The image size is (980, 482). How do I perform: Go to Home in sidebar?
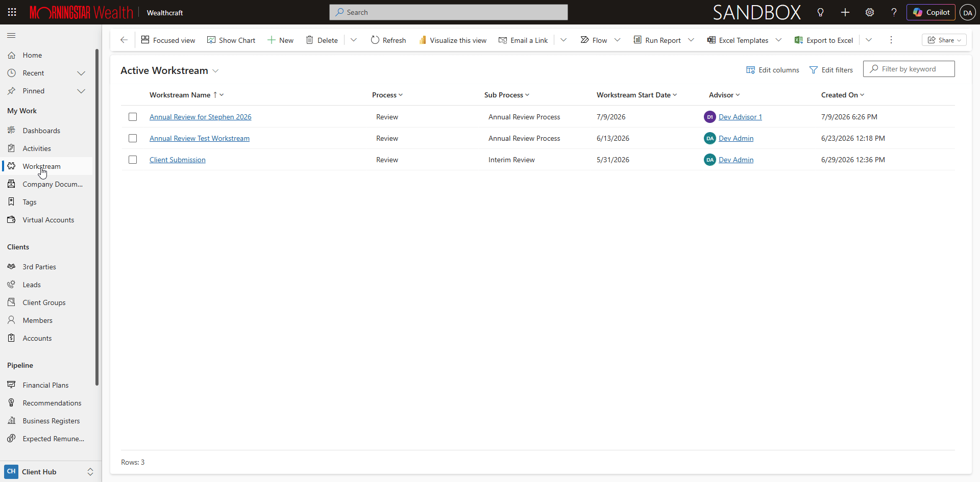coord(46,55)
